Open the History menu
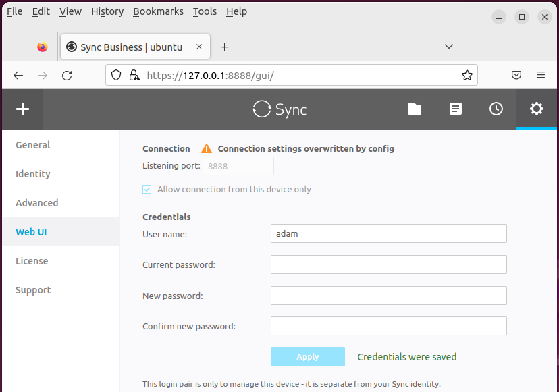The image size is (559, 392). 107,11
